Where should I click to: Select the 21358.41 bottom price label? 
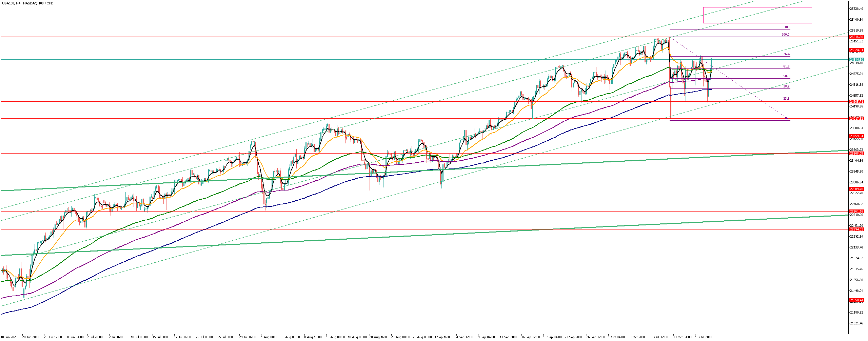tap(856, 300)
